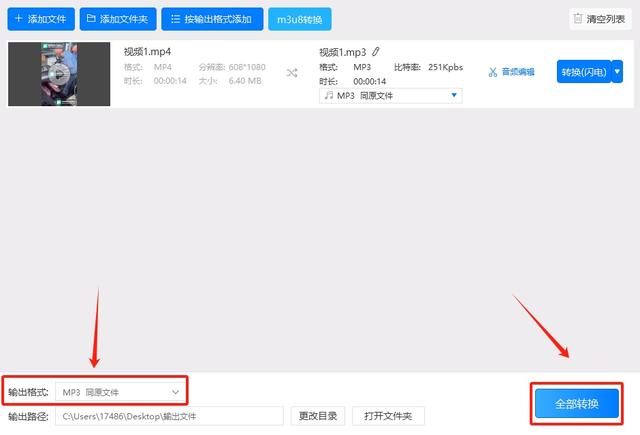
Task: Open 按输出格式添加 option
Action: click(x=212, y=19)
